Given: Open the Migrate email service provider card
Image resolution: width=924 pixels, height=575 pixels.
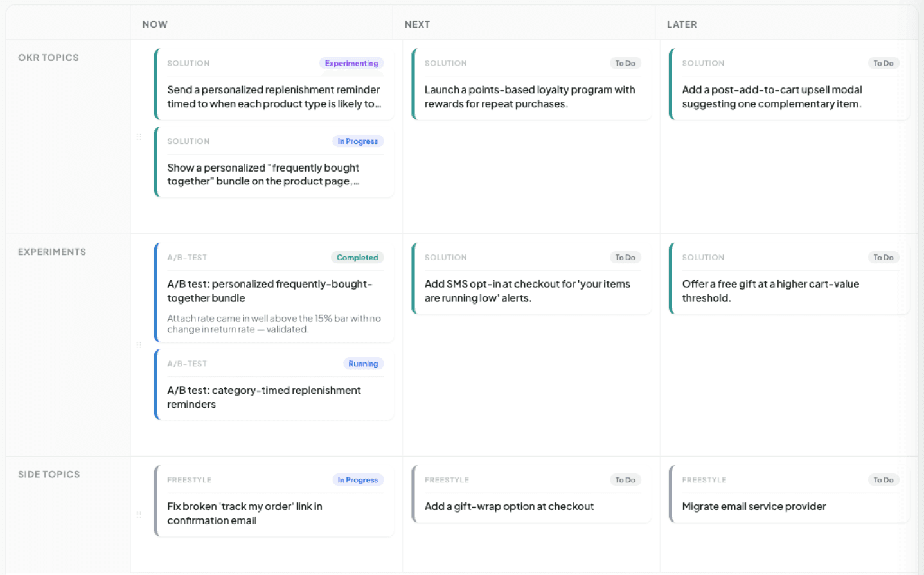Looking at the screenshot, I should (x=789, y=494).
